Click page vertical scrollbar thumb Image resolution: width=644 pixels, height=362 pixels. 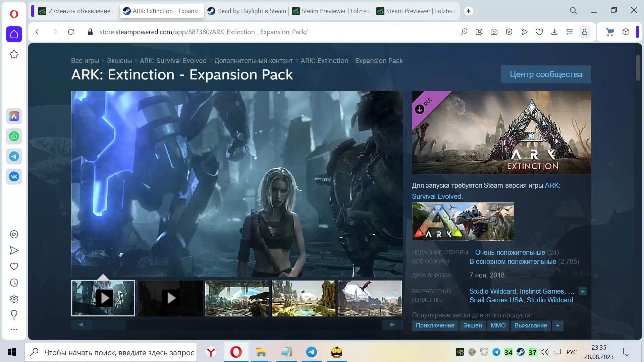click(x=638, y=67)
